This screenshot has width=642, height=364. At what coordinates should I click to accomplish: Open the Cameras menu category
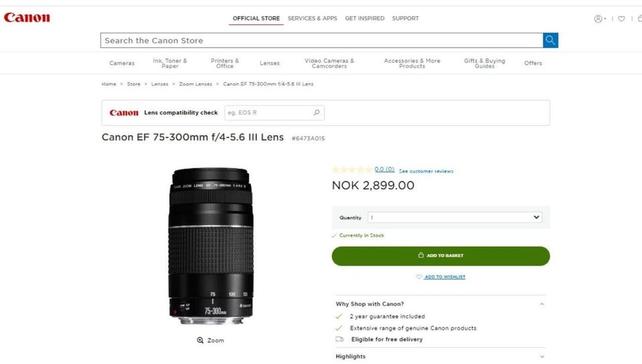pos(122,63)
